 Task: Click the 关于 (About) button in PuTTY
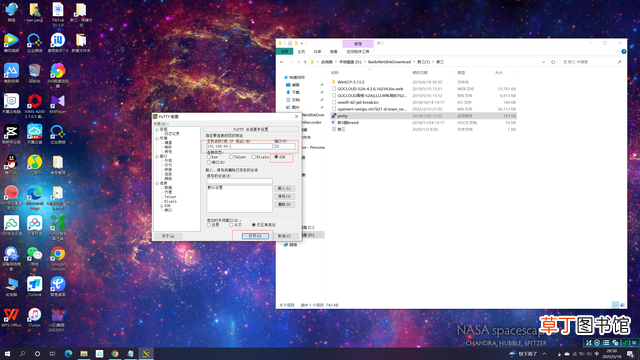168,236
